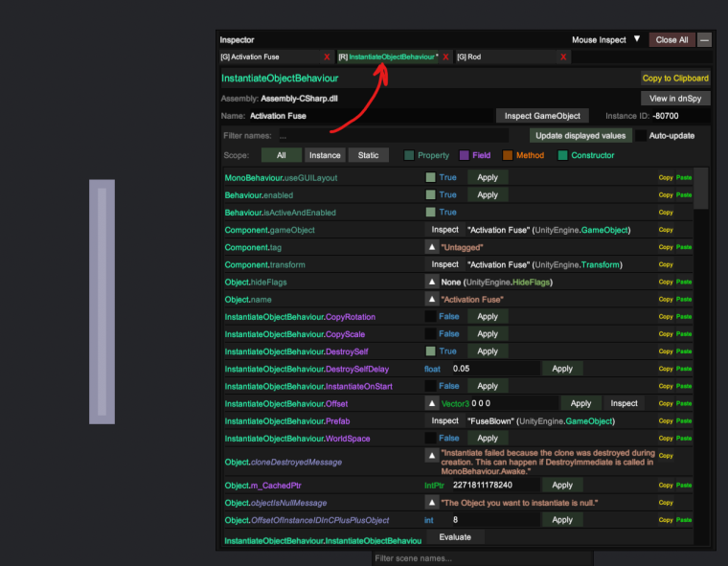The height and width of the screenshot is (566, 728).
Task: Toggle the Property filter checkbox
Action: tap(409, 155)
